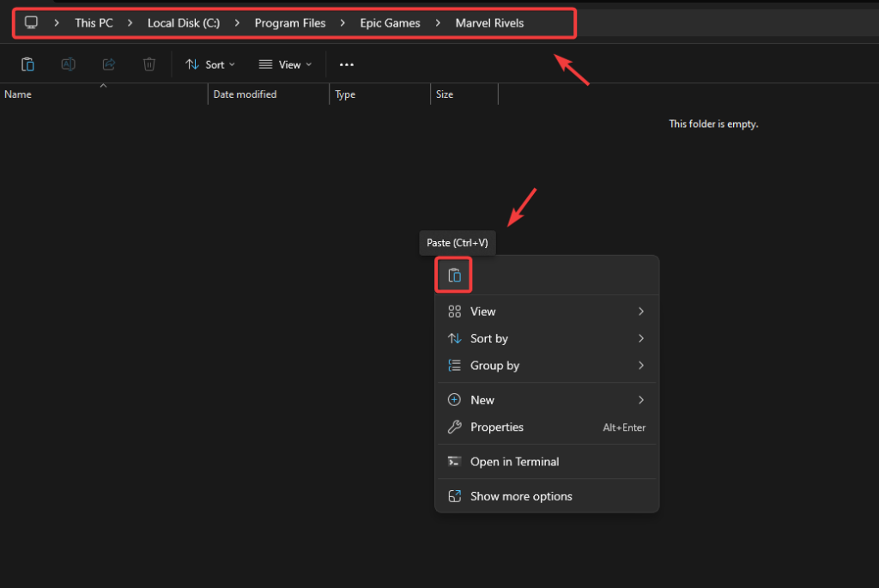879x588 pixels.
Task: Navigate to Program Files in the breadcrumb
Action: click(x=290, y=23)
